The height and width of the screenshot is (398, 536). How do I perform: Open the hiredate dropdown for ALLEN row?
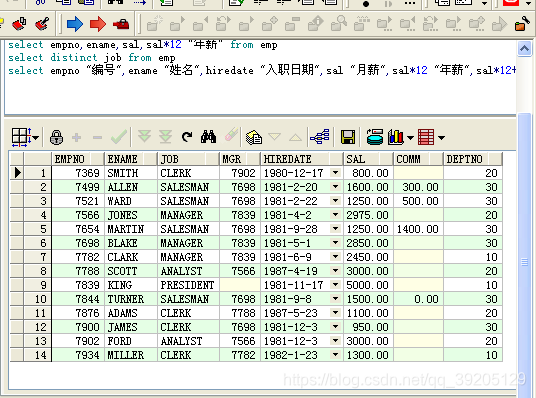coord(336,187)
